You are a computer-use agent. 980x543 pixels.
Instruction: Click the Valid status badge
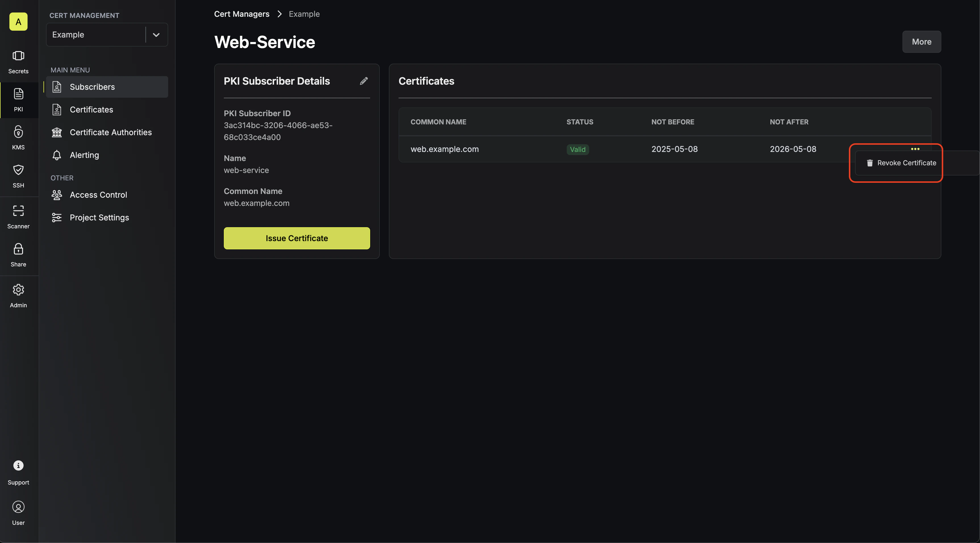click(x=577, y=149)
